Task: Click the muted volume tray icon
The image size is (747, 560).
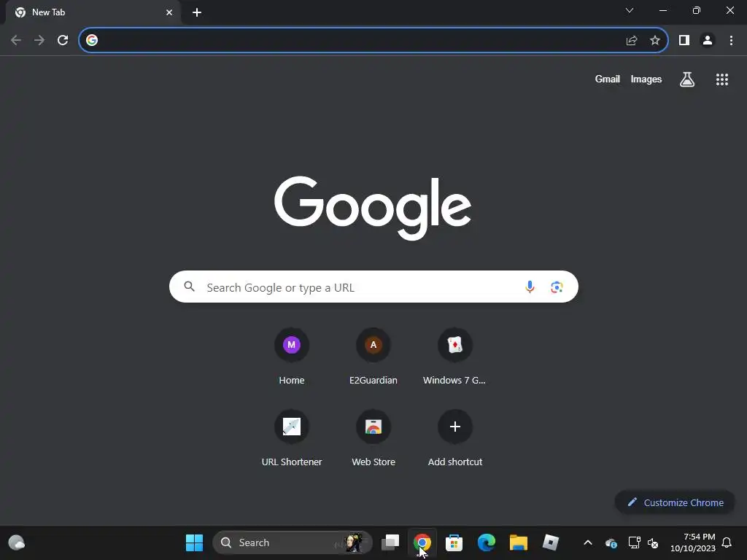Action: 653,542
